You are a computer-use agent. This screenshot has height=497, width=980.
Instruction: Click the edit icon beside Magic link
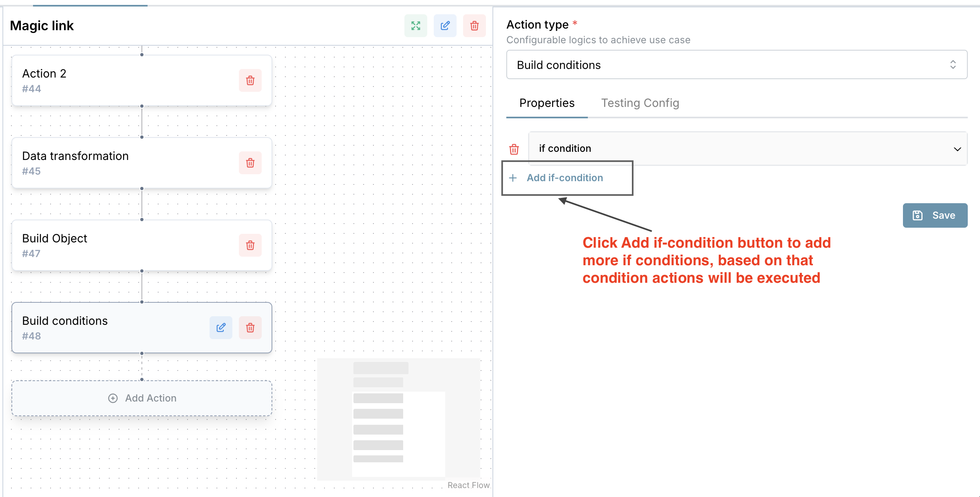445,26
